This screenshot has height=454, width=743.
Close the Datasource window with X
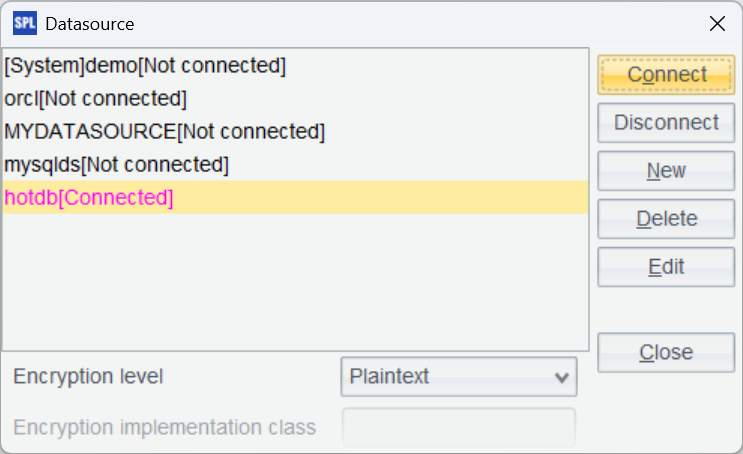coord(717,23)
